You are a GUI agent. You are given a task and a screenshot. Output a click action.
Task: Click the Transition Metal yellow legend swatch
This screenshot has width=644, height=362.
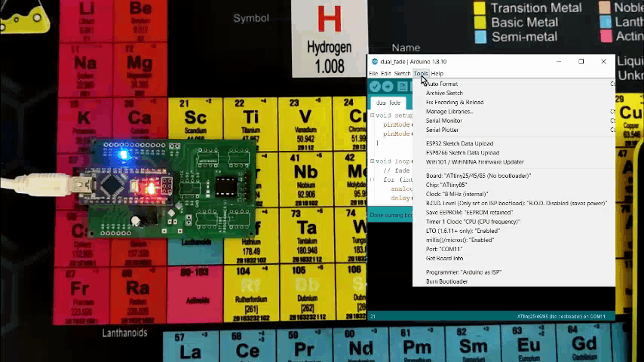[x=480, y=8]
